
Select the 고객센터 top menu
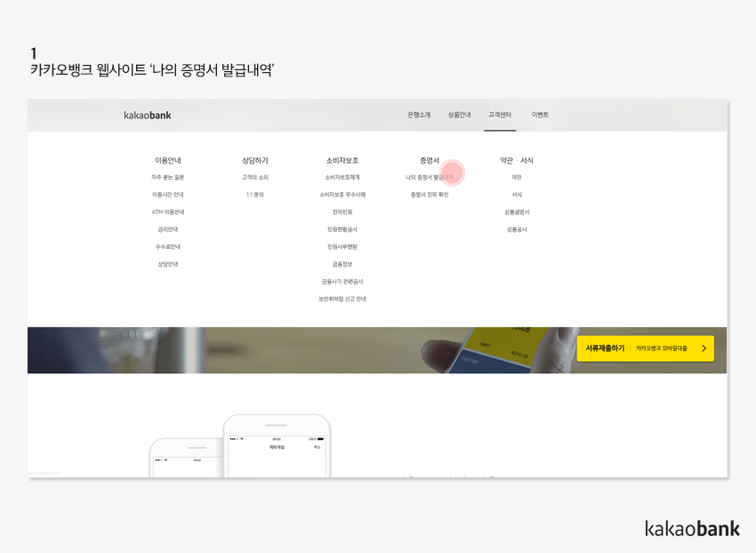click(500, 115)
